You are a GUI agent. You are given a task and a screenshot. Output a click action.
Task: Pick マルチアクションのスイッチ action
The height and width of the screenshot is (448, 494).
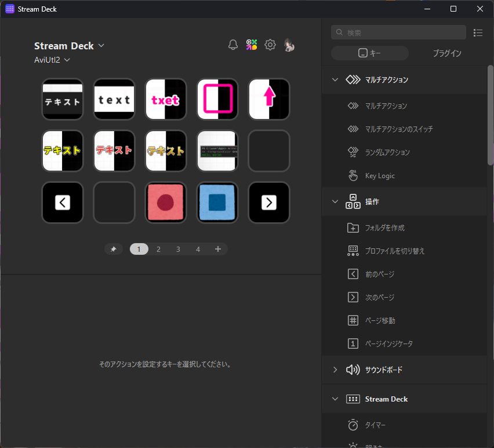[x=404, y=129]
